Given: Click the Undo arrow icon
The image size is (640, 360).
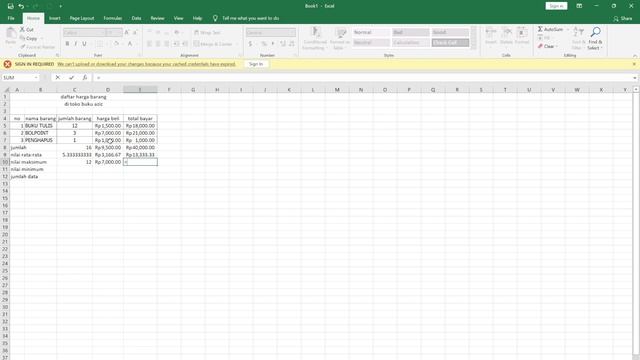Looking at the screenshot, I should coord(21,6).
